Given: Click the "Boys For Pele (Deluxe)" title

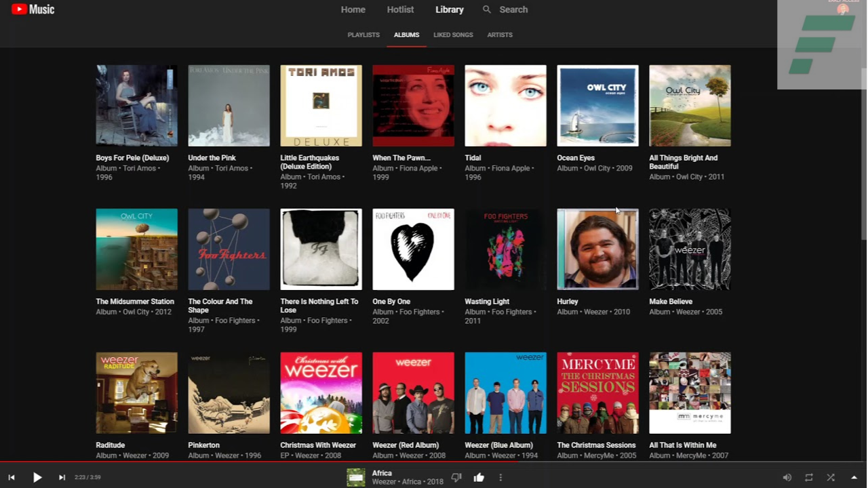Looking at the screenshot, I should [x=132, y=158].
